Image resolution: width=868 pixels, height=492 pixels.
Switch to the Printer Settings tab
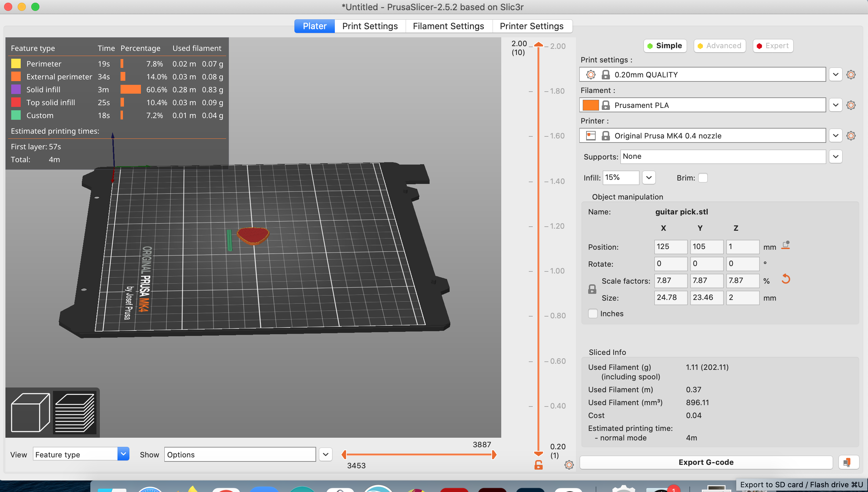click(532, 25)
